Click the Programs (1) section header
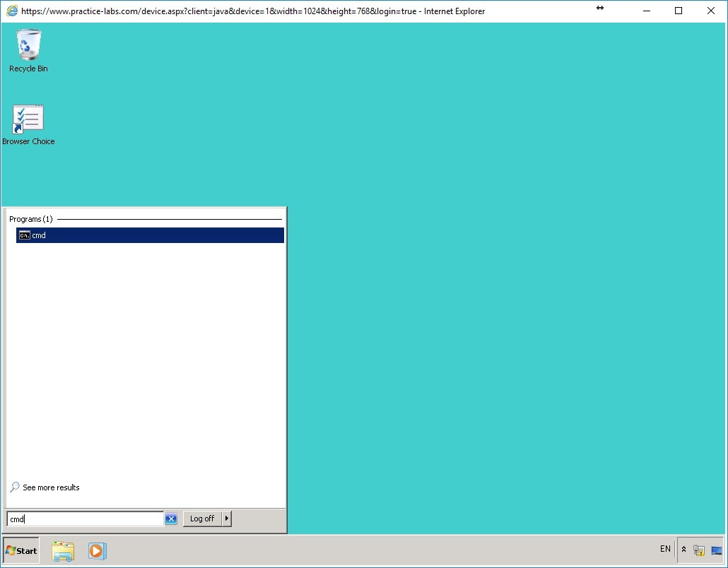728x568 pixels. pos(30,218)
